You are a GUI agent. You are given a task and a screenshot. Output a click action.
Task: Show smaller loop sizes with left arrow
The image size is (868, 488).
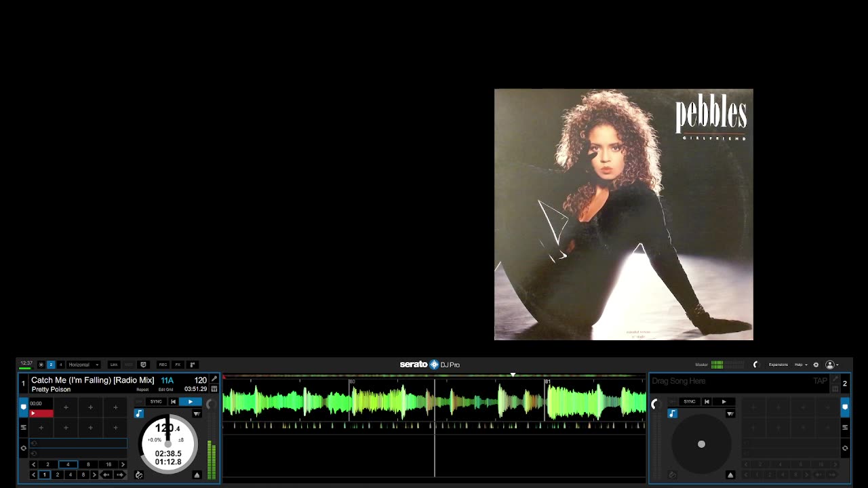pyautogui.click(x=34, y=464)
